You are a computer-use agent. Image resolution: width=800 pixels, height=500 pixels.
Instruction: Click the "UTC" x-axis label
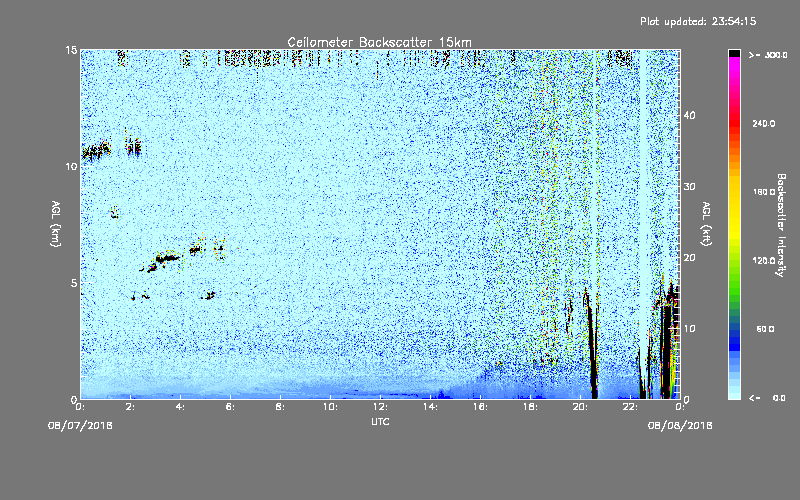coord(380,421)
